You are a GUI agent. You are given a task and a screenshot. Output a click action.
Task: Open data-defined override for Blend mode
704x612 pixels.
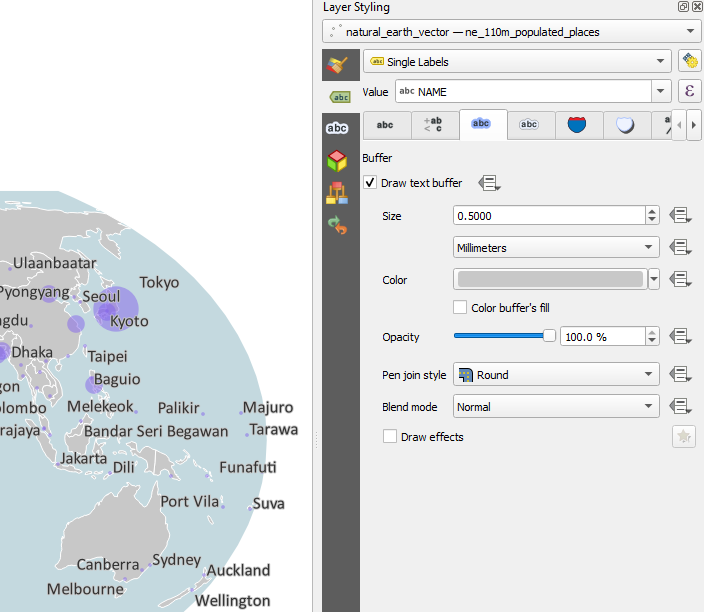pyautogui.click(x=681, y=407)
